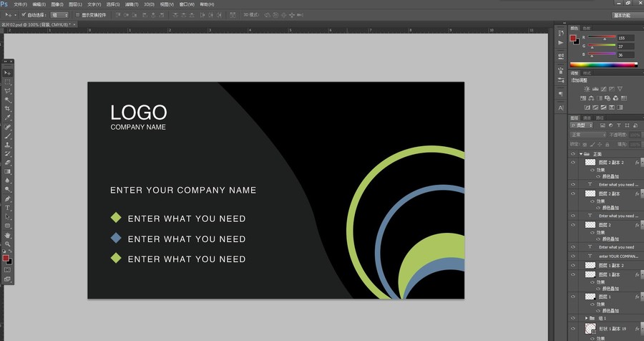
Task: Select the Magic Wand tool
Action: (7, 100)
